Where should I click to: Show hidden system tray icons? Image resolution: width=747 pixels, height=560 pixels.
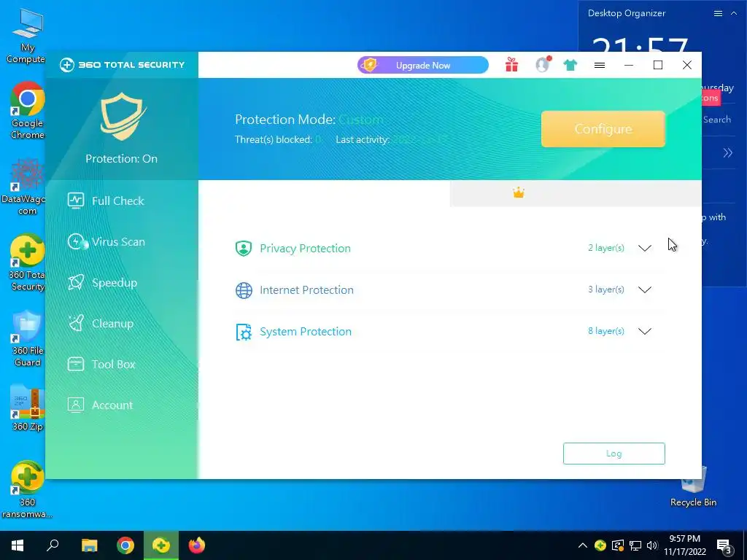tap(583, 545)
